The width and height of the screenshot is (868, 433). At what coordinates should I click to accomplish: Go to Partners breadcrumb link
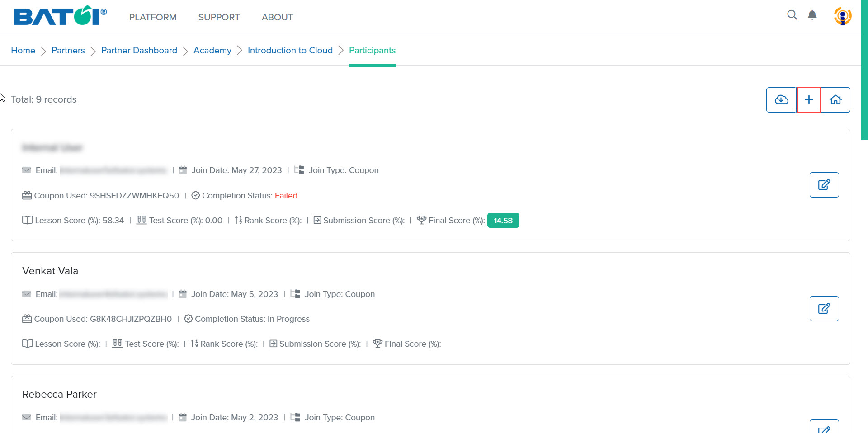click(x=68, y=50)
